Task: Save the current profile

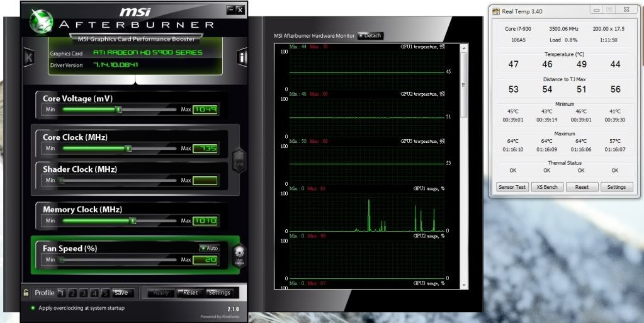Action: pyautogui.click(x=121, y=293)
